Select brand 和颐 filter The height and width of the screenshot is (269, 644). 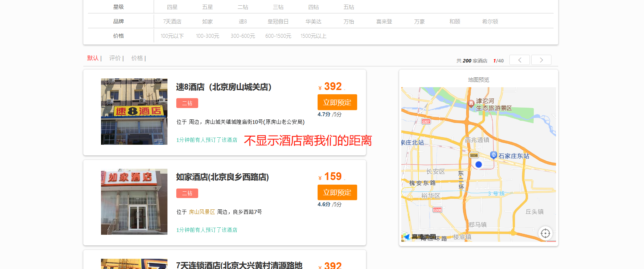[455, 22]
